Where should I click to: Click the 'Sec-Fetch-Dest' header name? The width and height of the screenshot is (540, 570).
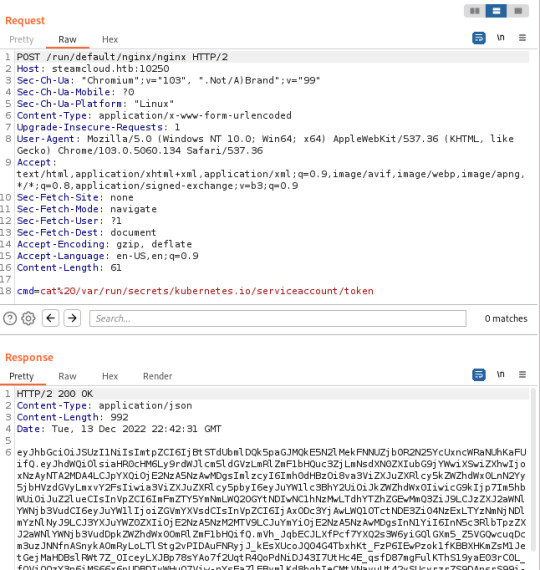(x=57, y=232)
